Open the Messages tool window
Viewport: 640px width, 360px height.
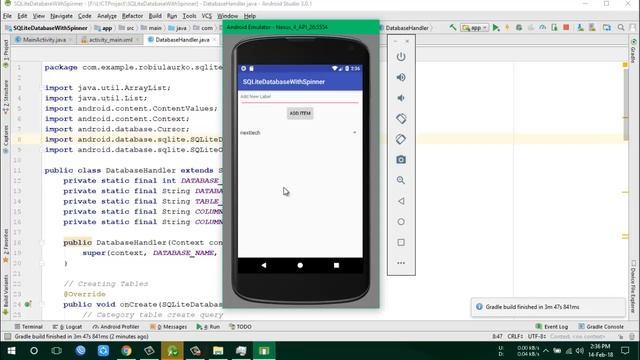[169, 327]
